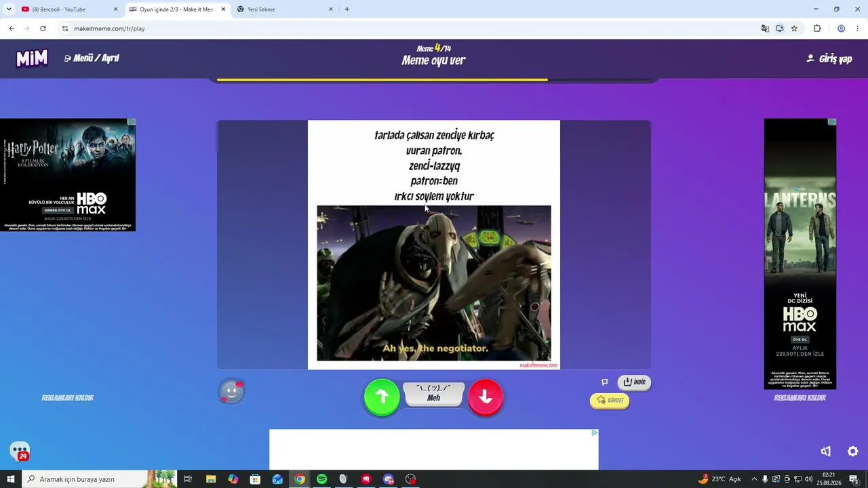Open the Outlook mail taskbar icon
Image resolution: width=868 pixels, height=488 pixels.
[277, 479]
